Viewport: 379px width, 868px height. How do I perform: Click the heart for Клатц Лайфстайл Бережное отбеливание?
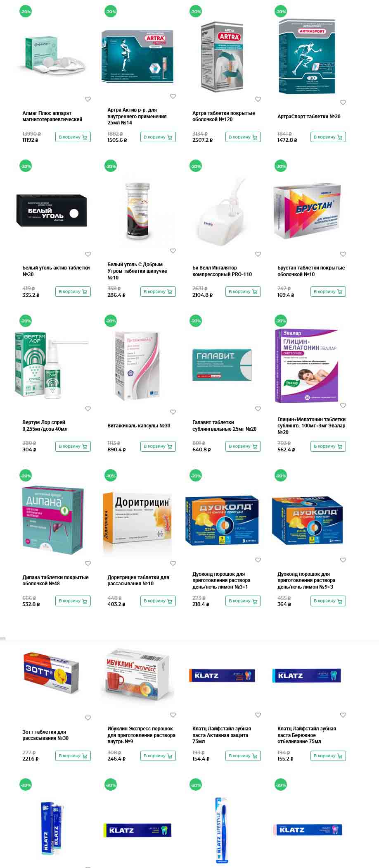343,715
